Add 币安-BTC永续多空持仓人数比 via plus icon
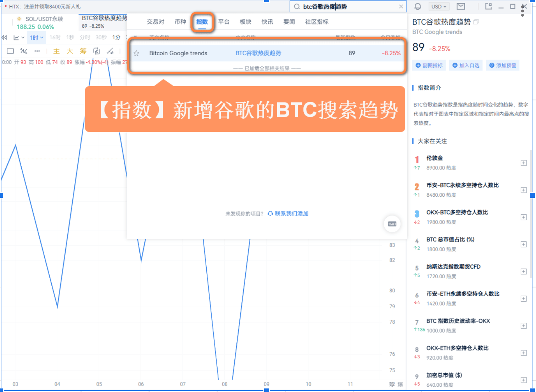 (x=524, y=190)
